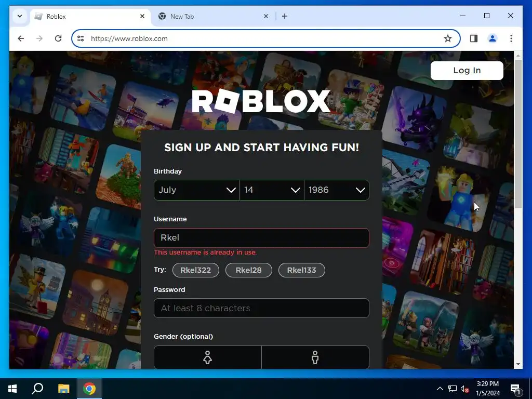The height and width of the screenshot is (399, 532).
Task: Open File Explorer from taskbar
Action: click(63, 389)
